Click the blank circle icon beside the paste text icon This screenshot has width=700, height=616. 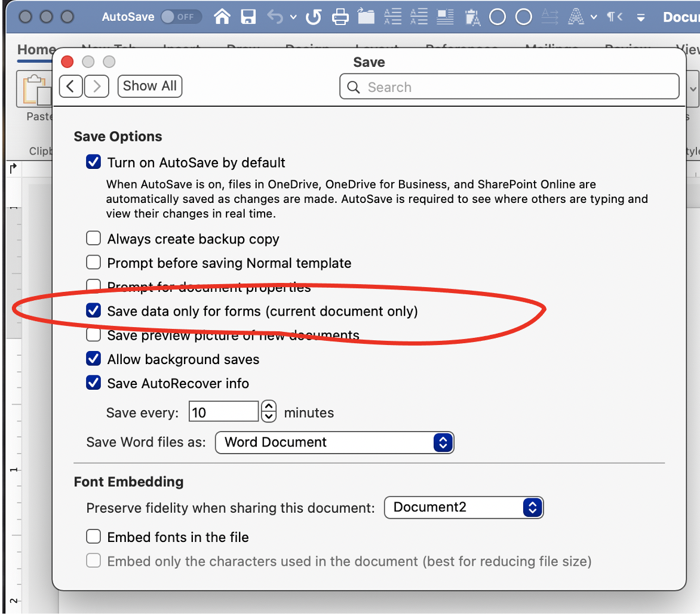498,17
